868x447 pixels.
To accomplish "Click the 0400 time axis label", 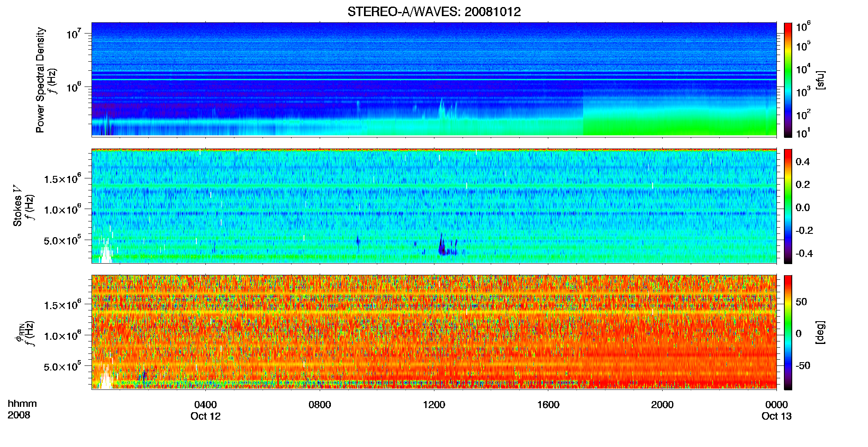I will [205, 404].
